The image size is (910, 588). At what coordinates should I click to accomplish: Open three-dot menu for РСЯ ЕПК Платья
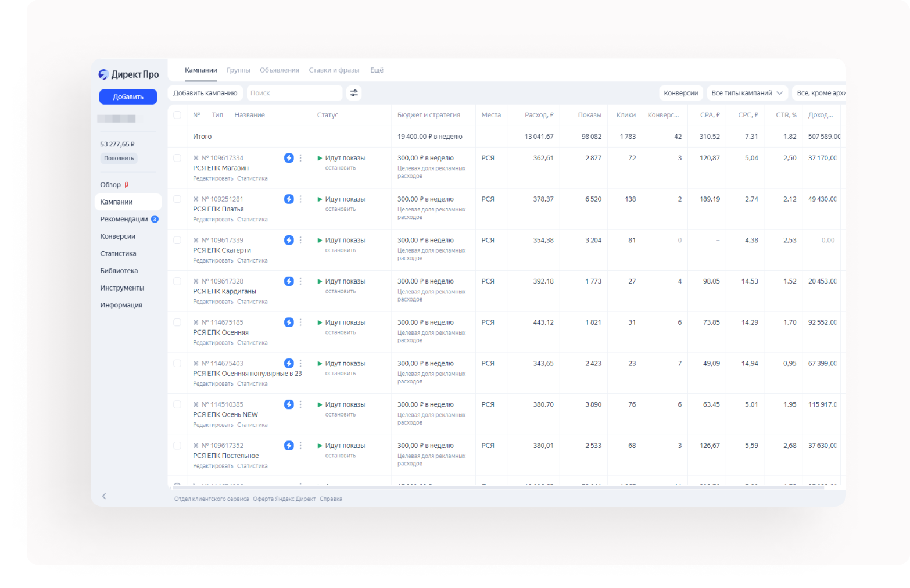click(x=300, y=199)
